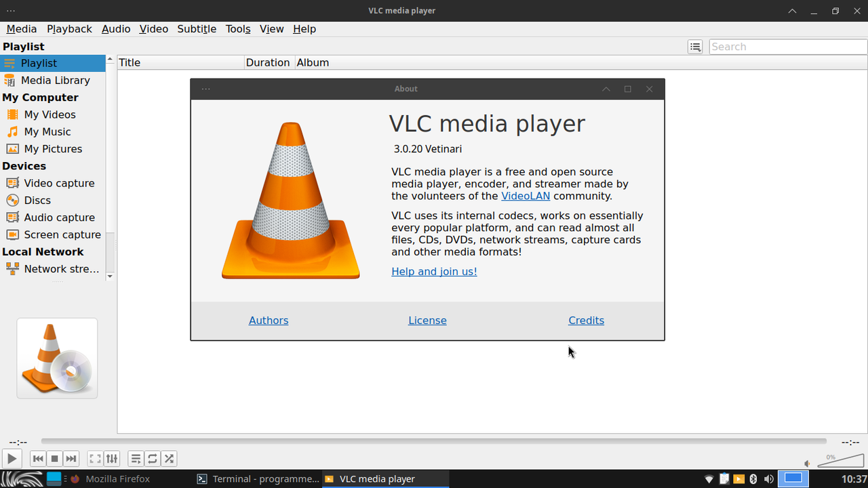Open the system application menu on the taskbar
The height and width of the screenshot is (488, 868).
(22, 479)
